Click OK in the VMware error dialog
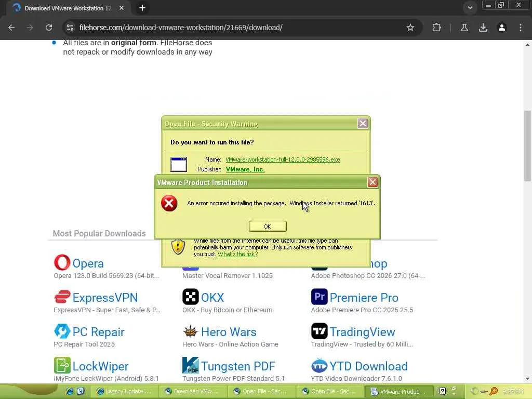This screenshot has width=532, height=399. tap(268, 227)
